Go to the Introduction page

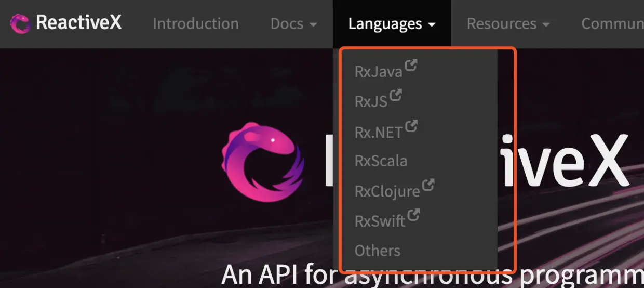click(x=196, y=24)
